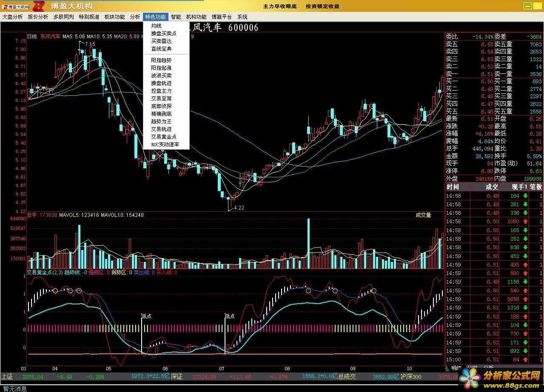Minimize the 博盈大机构 window
Screen dimensions: 544x392
(x=527, y=6)
